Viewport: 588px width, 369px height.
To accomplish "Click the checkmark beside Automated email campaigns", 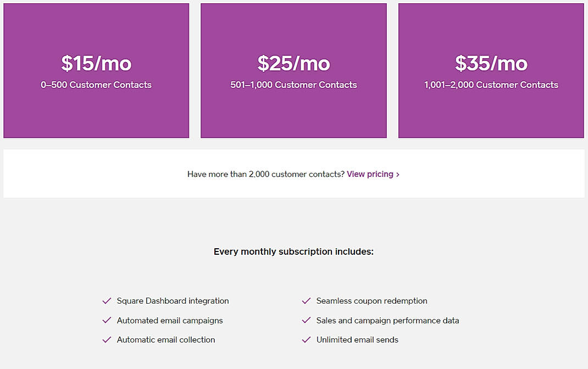I will point(106,320).
